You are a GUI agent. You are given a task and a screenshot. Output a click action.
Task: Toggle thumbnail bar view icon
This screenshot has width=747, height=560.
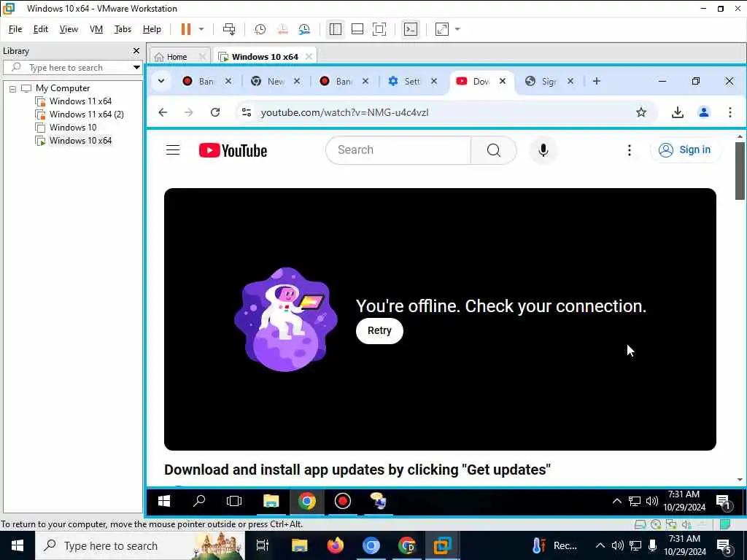click(x=357, y=29)
